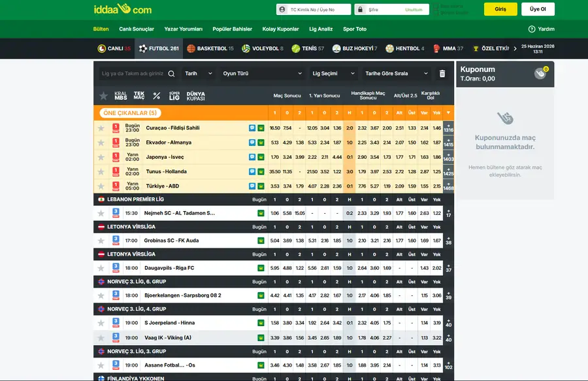Screen dimensions: 588x381
Task: Favorite the Curaçao - Fildişi Sahili match star
Action: [101, 128]
